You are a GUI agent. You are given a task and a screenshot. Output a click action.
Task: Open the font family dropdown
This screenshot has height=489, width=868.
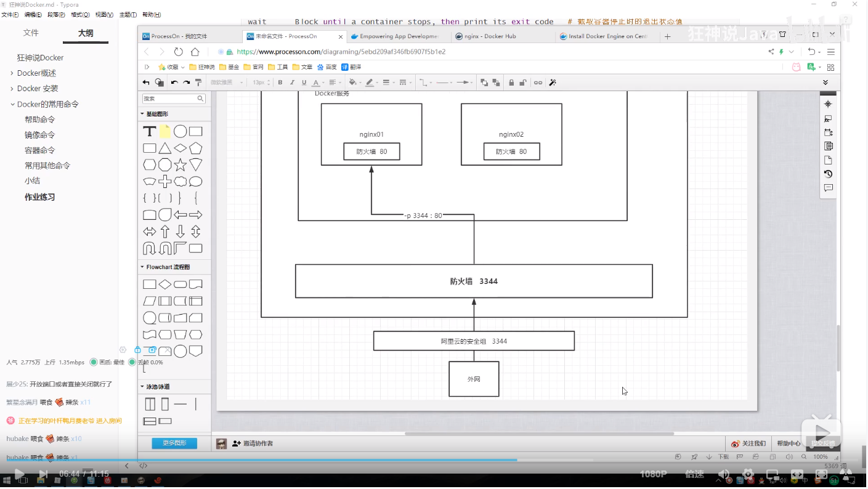pos(227,83)
